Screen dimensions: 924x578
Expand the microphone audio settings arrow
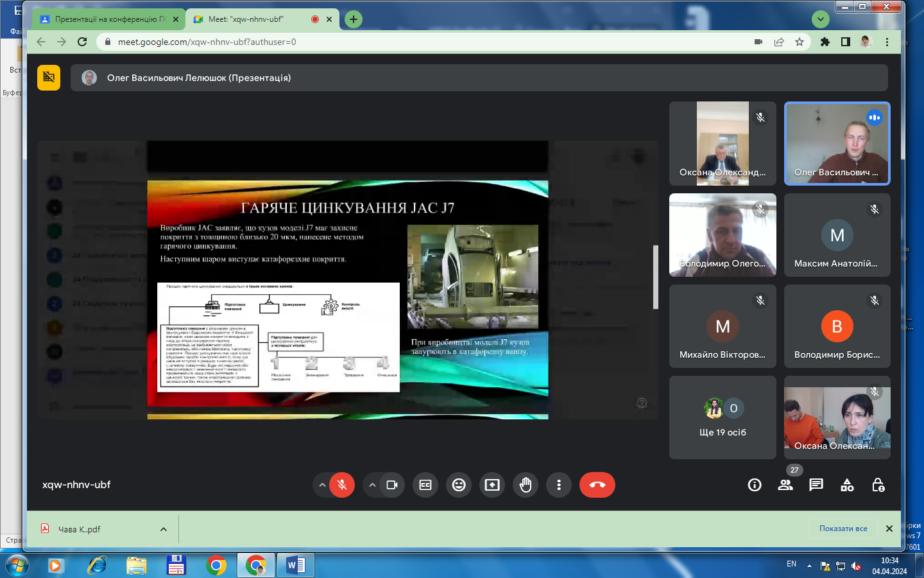coord(322,485)
